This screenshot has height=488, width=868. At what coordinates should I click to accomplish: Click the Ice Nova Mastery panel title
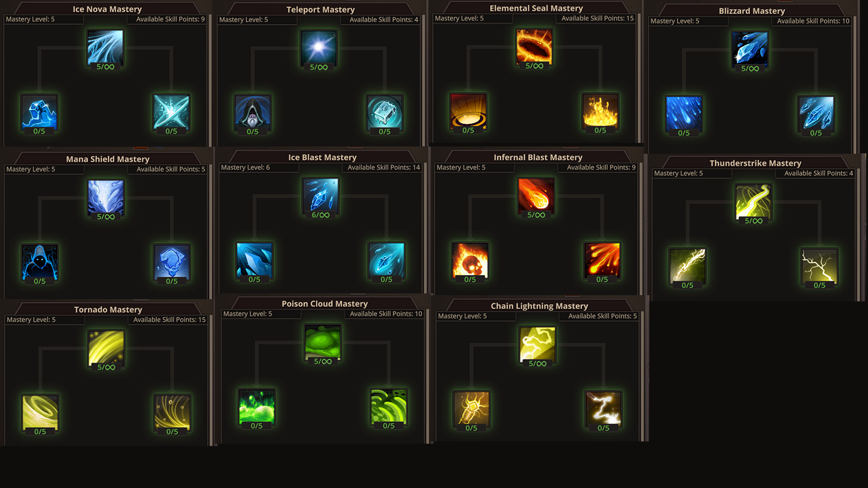(107, 9)
